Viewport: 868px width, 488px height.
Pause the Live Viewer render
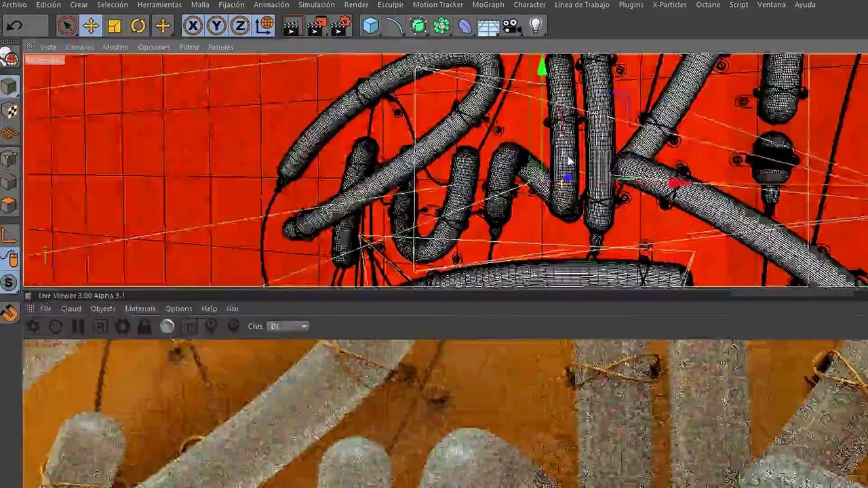click(x=78, y=327)
